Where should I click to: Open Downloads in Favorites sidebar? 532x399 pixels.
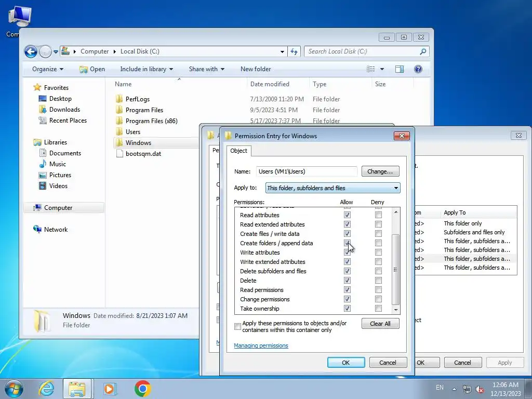pos(64,110)
